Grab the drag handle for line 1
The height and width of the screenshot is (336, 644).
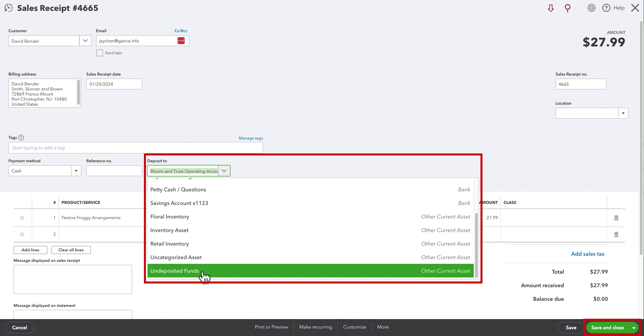tap(22, 218)
